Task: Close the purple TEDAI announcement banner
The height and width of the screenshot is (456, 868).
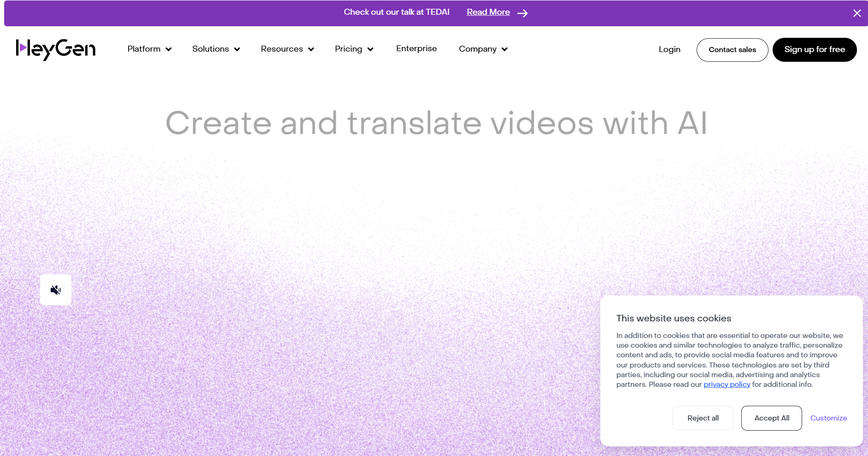Action: click(x=857, y=13)
